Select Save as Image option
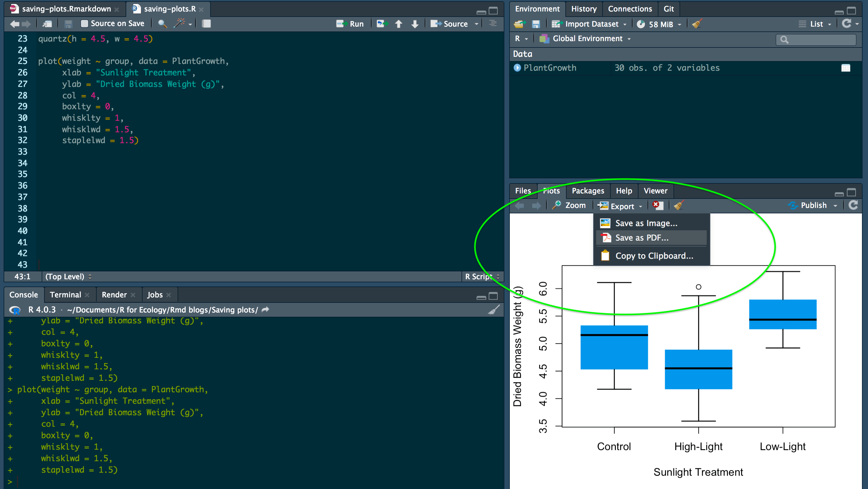868x489 pixels. click(646, 222)
